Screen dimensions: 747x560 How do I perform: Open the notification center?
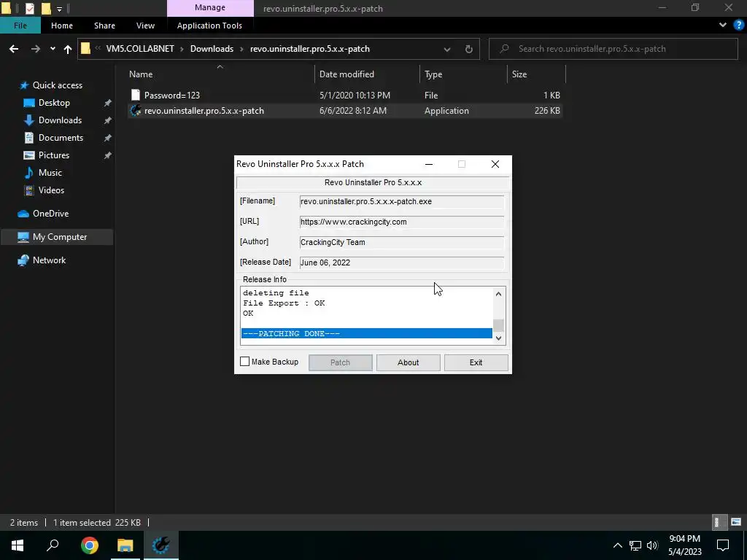[723, 545]
